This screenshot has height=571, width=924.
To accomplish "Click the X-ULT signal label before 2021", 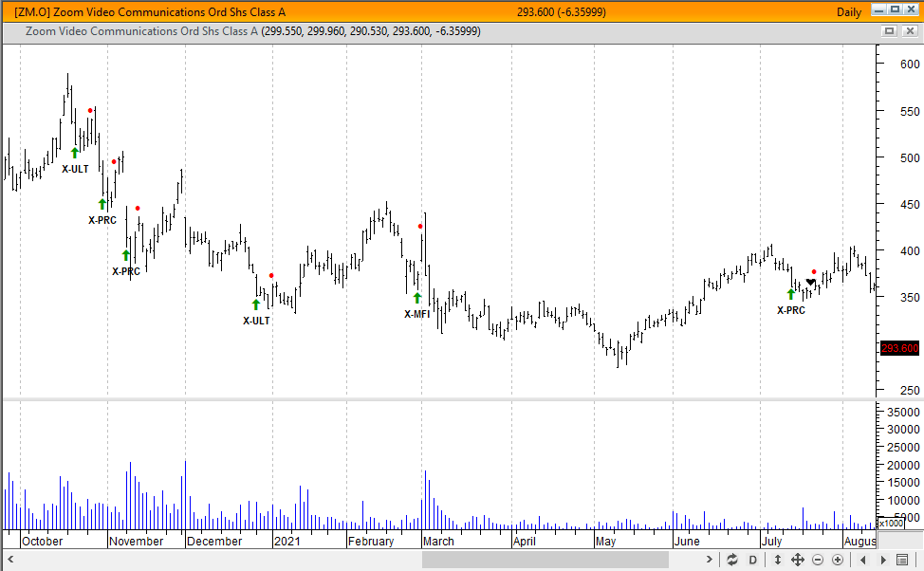I will click(x=256, y=321).
